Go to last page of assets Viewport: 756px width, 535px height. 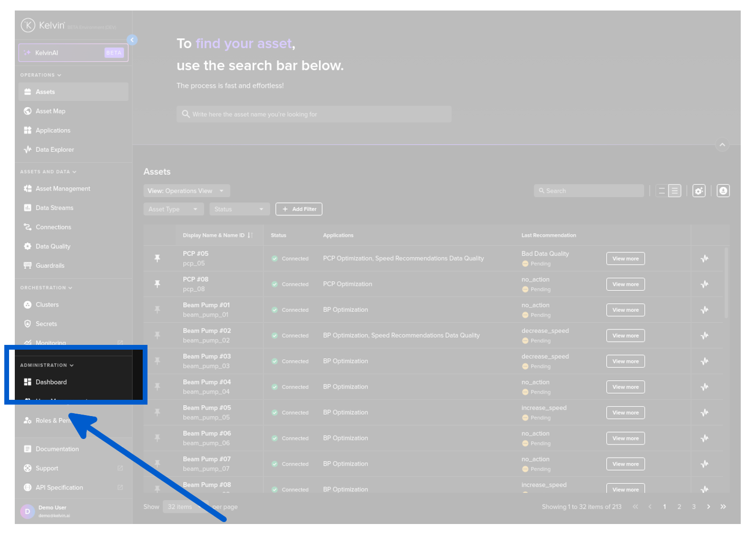tap(723, 507)
